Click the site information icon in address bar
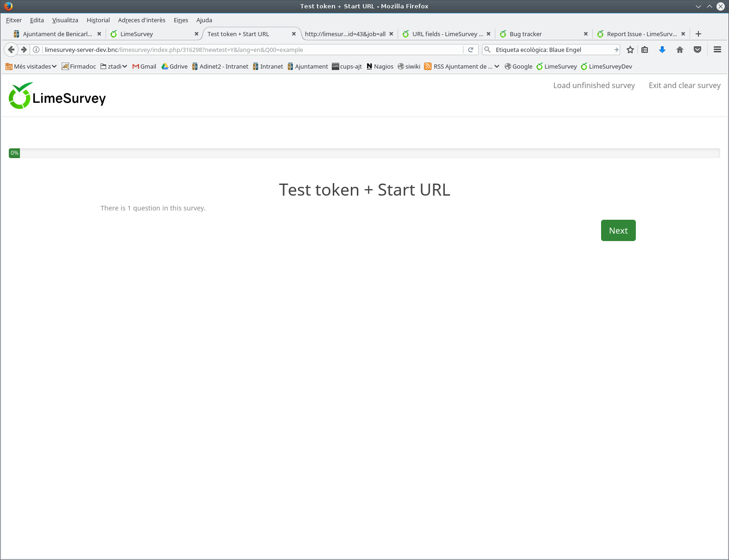 36,50
